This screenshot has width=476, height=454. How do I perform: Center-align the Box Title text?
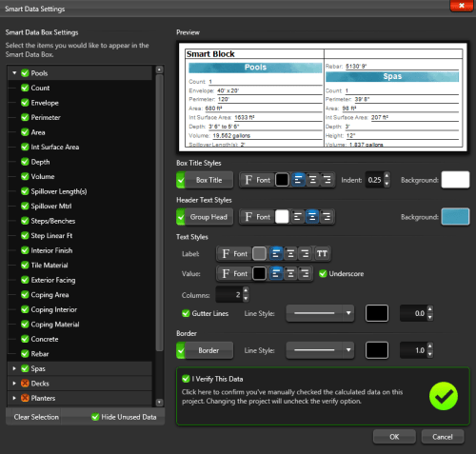tap(312, 180)
